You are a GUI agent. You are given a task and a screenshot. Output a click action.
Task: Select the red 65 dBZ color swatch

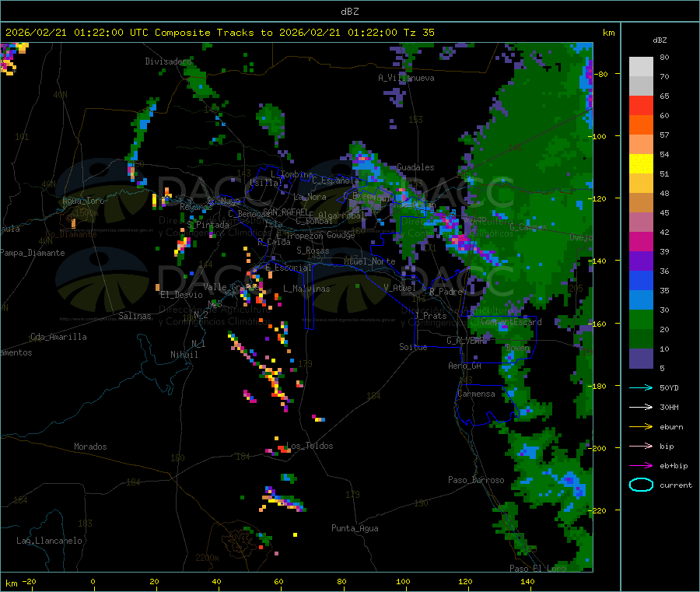pyautogui.click(x=641, y=105)
